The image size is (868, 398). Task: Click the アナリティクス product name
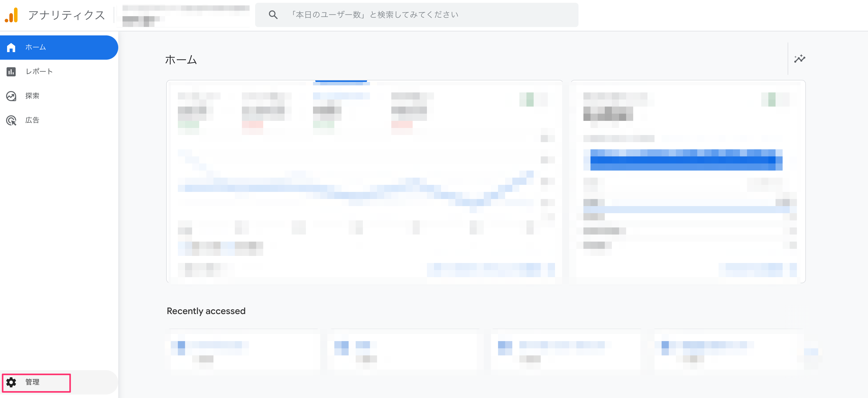[x=67, y=15]
